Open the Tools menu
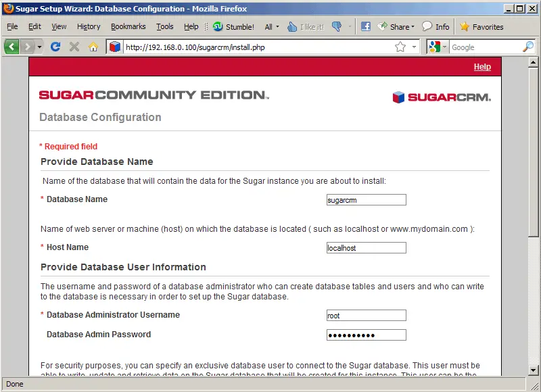 pyautogui.click(x=164, y=26)
